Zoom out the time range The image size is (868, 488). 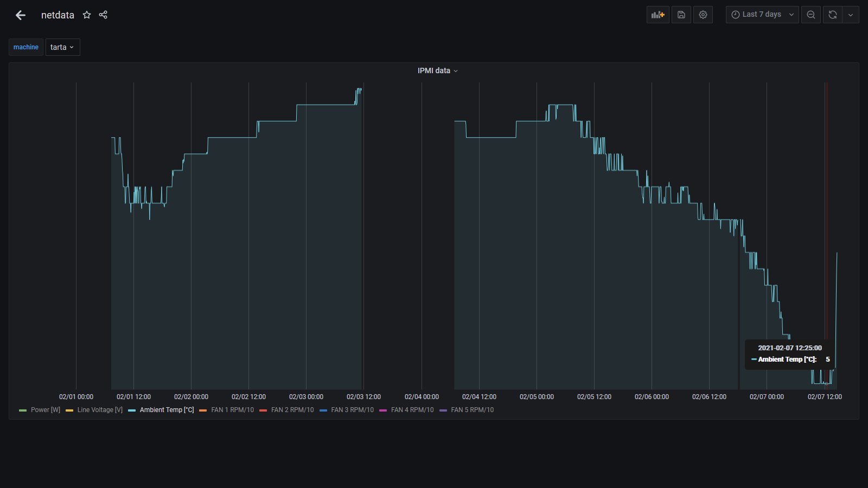(x=811, y=15)
